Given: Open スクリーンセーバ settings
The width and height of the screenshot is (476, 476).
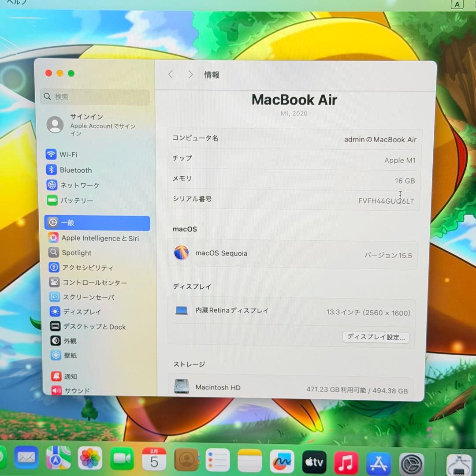Looking at the screenshot, I should pos(86,297).
